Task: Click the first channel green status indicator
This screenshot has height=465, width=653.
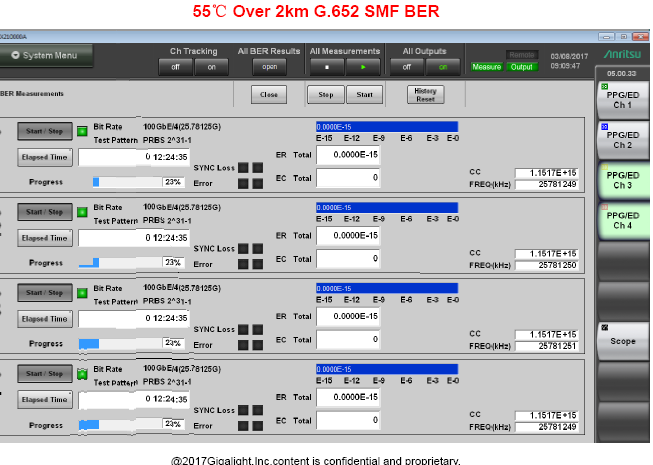Action: click(82, 131)
